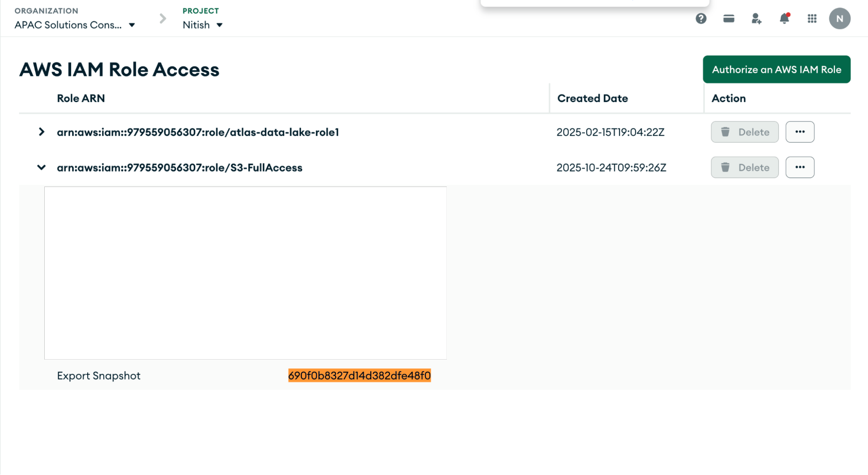This screenshot has height=475, width=868.
Task: Open the help question mark icon
Action: [x=701, y=19]
